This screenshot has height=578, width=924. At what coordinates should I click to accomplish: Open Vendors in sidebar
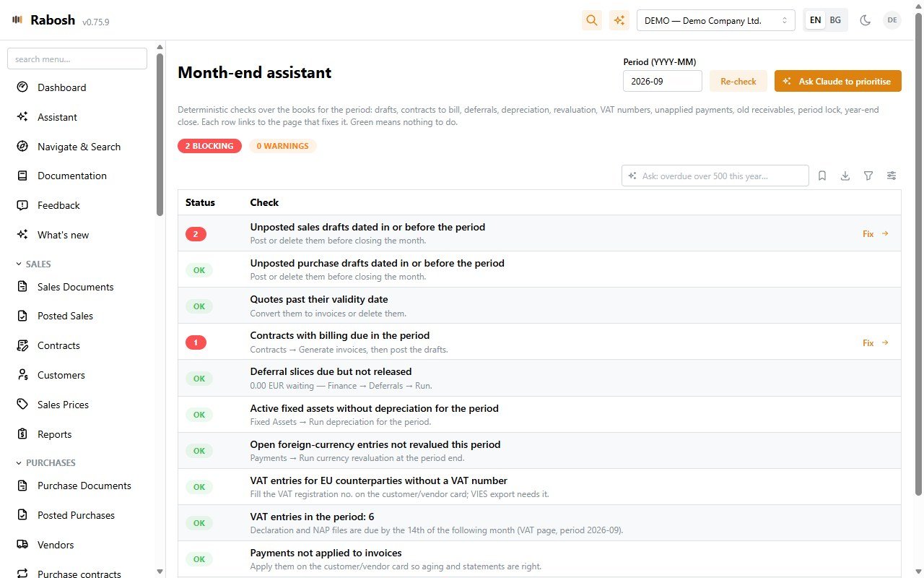77,545
